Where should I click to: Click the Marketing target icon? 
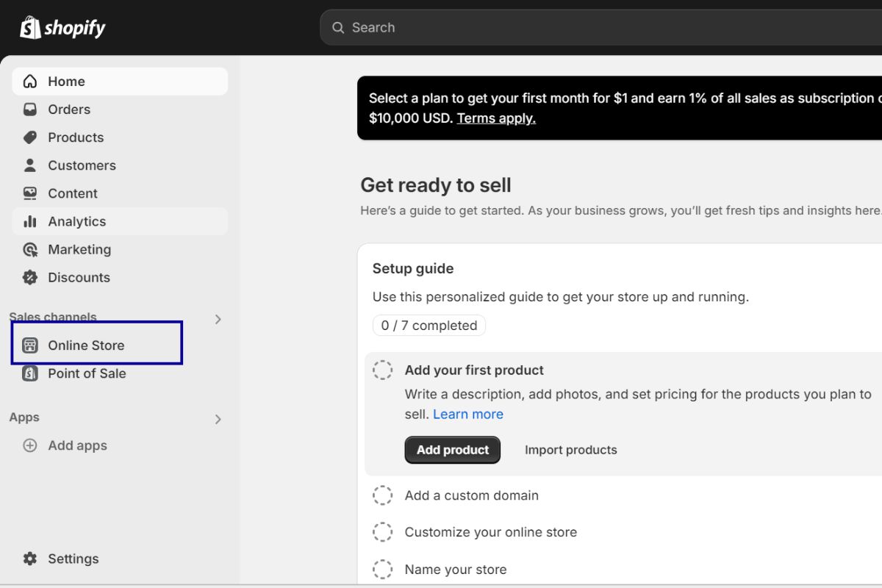29,249
